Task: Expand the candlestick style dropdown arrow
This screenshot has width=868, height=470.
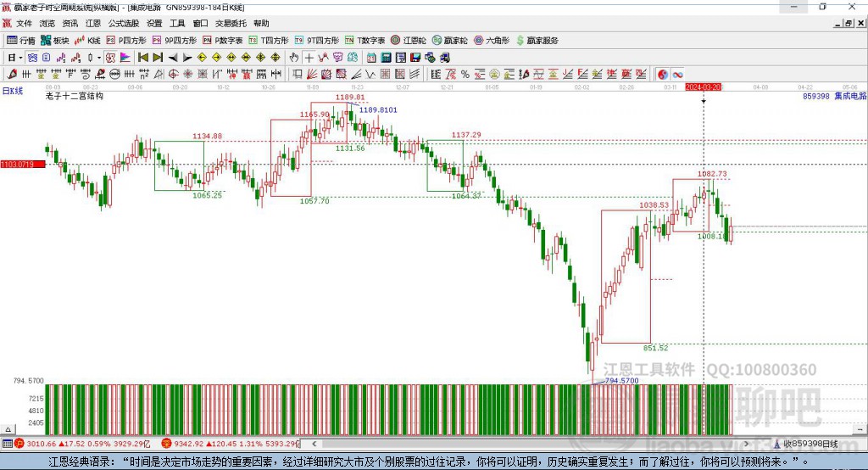Action: pos(99,57)
